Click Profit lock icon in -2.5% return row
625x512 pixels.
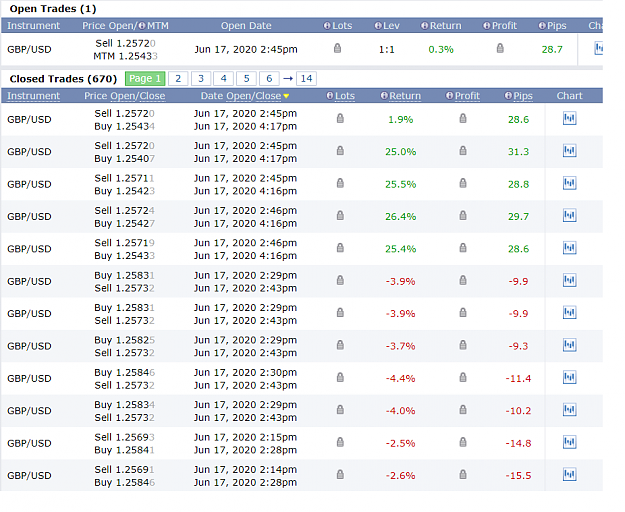point(463,442)
